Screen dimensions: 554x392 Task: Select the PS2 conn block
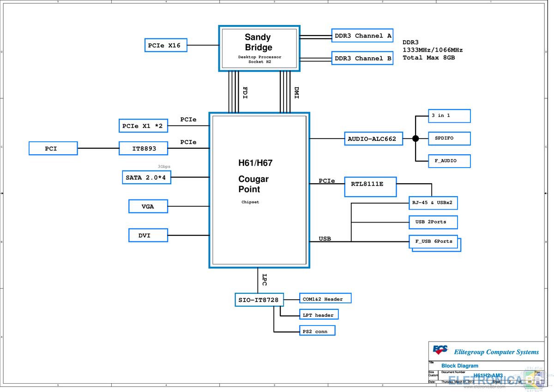(317, 331)
